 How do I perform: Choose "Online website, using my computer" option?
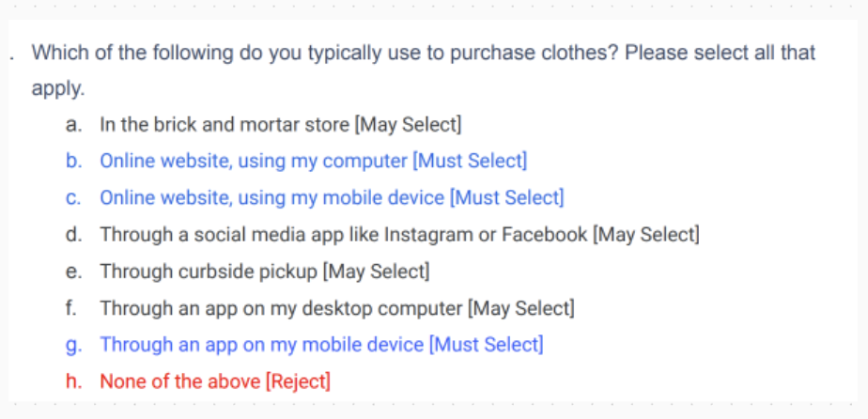click(254, 162)
